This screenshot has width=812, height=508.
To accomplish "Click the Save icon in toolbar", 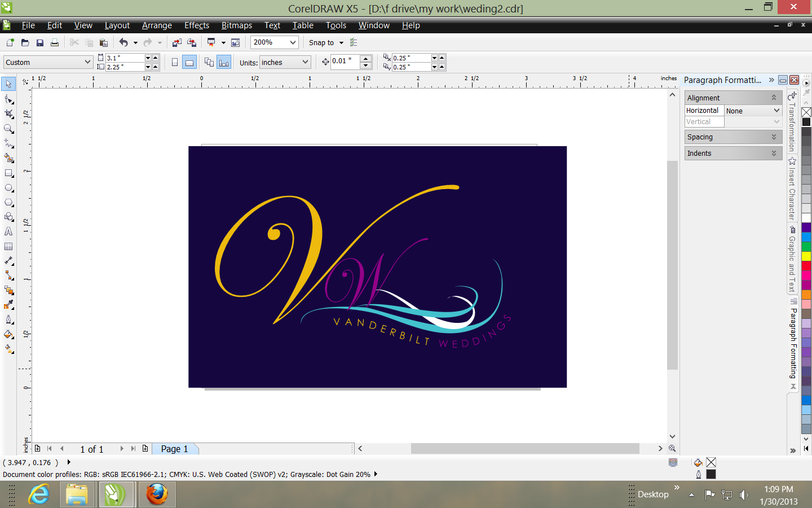I will click(40, 43).
